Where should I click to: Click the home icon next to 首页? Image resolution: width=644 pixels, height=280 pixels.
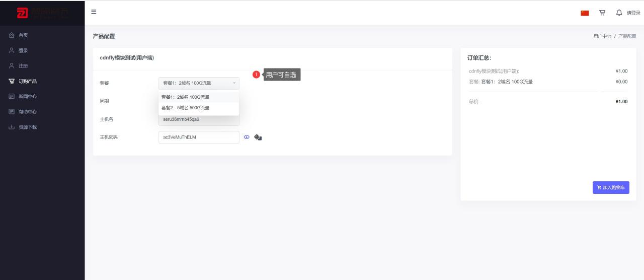(12, 35)
